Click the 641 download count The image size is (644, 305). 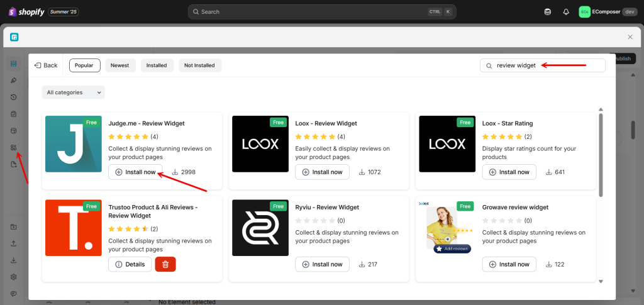click(555, 172)
